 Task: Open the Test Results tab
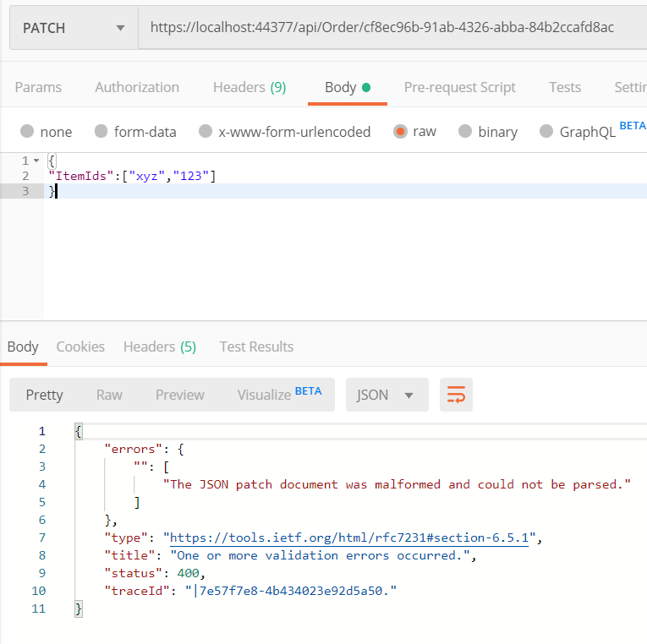pyautogui.click(x=256, y=347)
